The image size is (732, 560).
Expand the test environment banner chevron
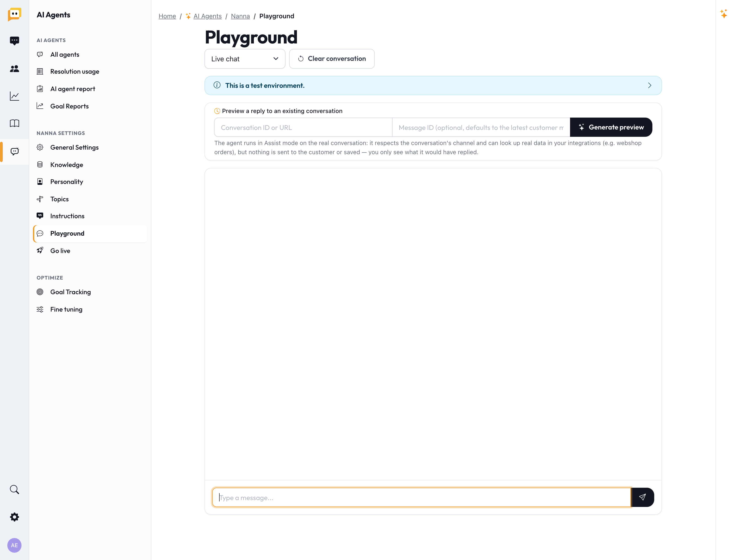650,85
